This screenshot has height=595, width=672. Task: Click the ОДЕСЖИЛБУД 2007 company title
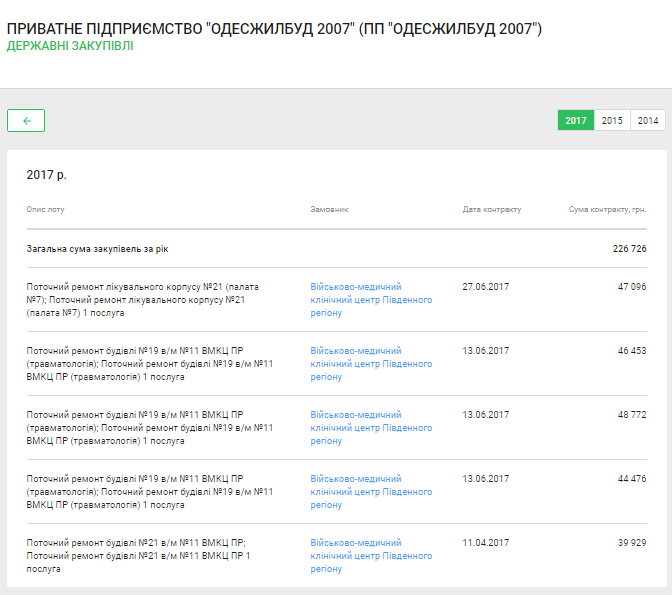click(x=274, y=29)
